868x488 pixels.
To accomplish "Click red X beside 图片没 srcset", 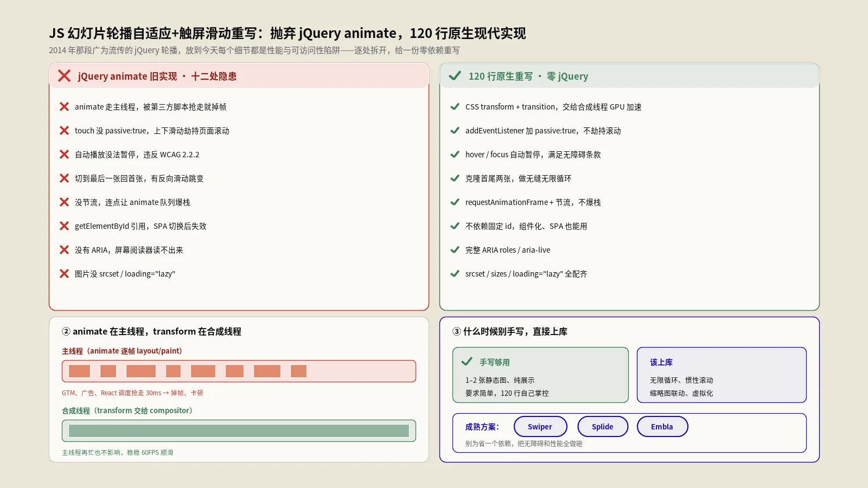I will pyautogui.click(x=64, y=274).
